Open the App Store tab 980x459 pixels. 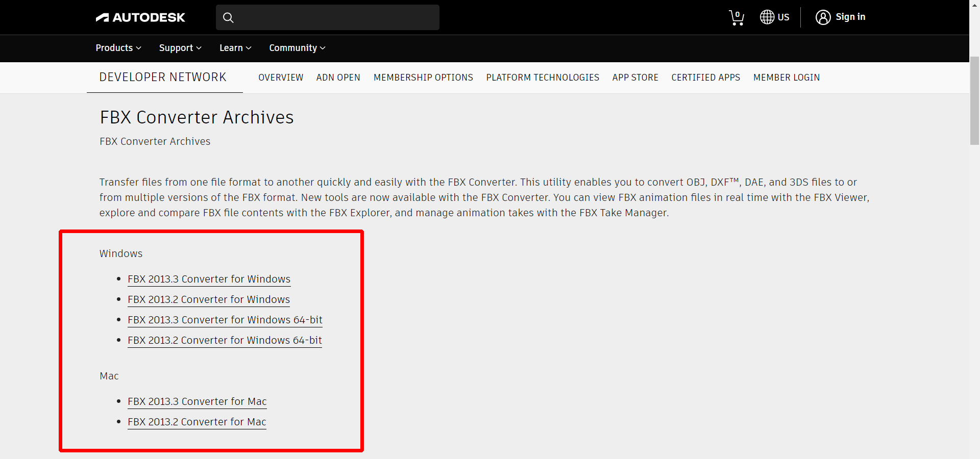(635, 78)
